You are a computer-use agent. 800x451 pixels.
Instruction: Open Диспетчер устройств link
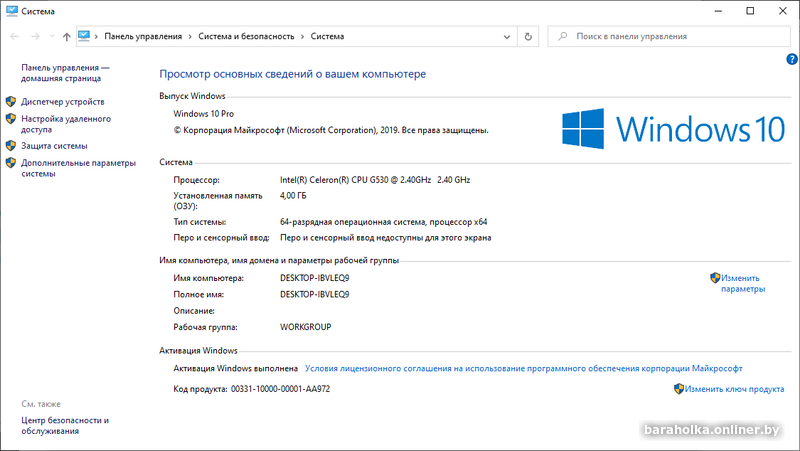coord(63,102)
